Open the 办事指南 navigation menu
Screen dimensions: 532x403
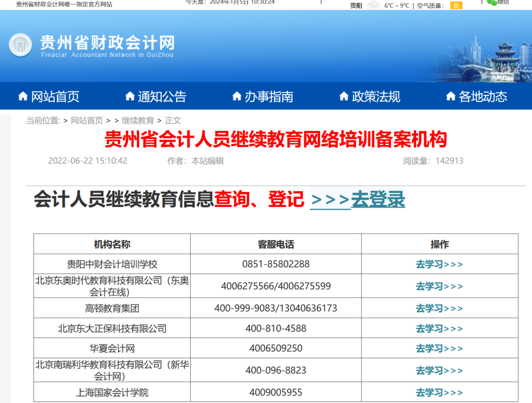[x=268, y=96]
